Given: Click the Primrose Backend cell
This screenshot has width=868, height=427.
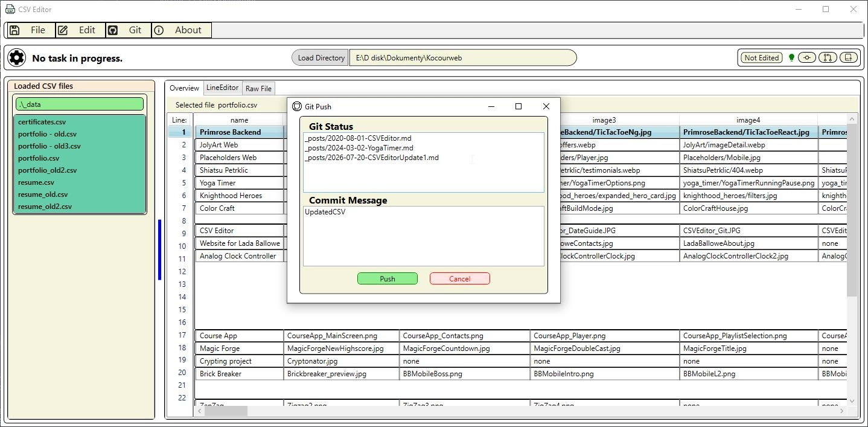Looking at the screenshot, I should [240, 132].
